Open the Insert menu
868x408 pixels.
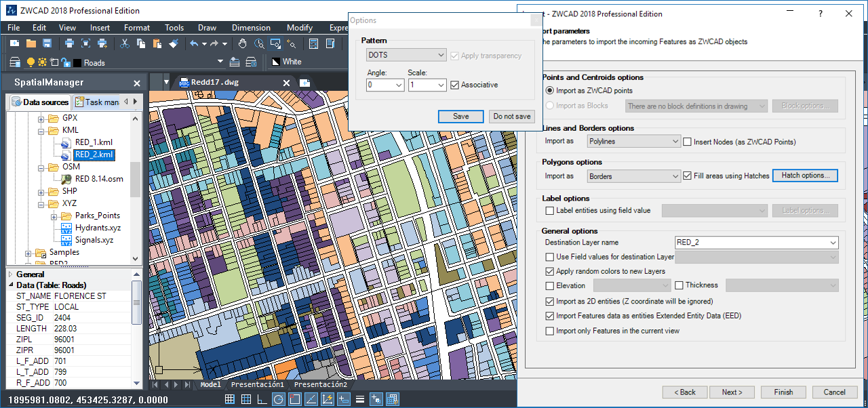pos(100,28)
